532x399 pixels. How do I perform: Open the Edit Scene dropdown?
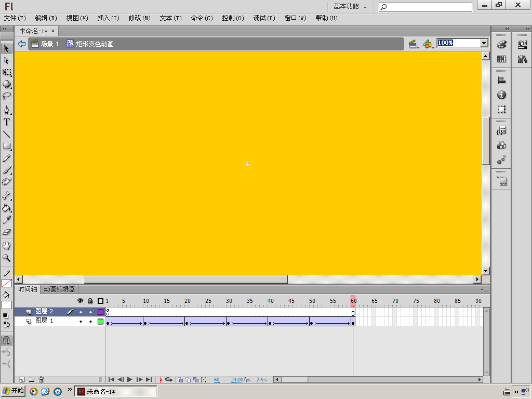pos(413,44)
